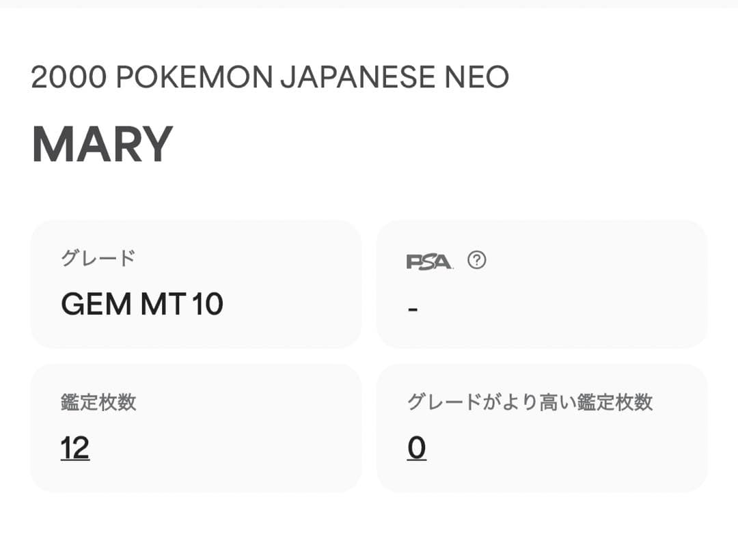The height and width of the screenshot is (560, 738).
Task: Click the GEM MT 10 grade card
Action: coord(196,283)
